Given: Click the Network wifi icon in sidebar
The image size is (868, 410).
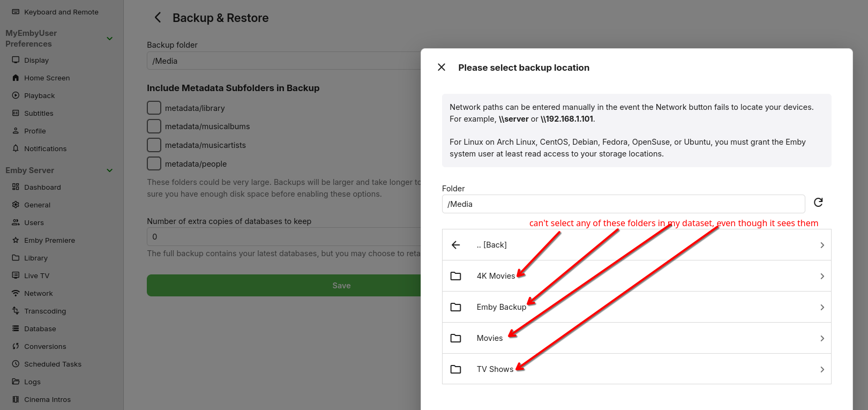Looking at the screenshot, I should click(16, 293).
